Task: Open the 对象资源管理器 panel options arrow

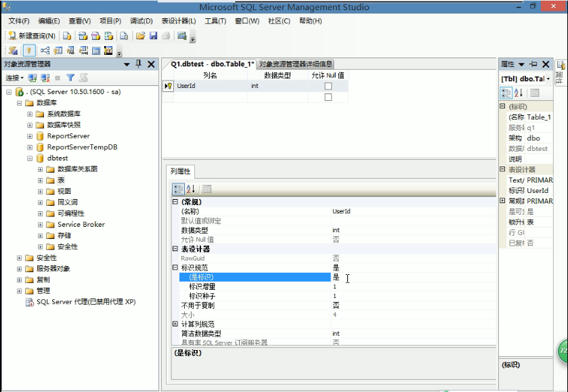Action: tap(127, 64)
